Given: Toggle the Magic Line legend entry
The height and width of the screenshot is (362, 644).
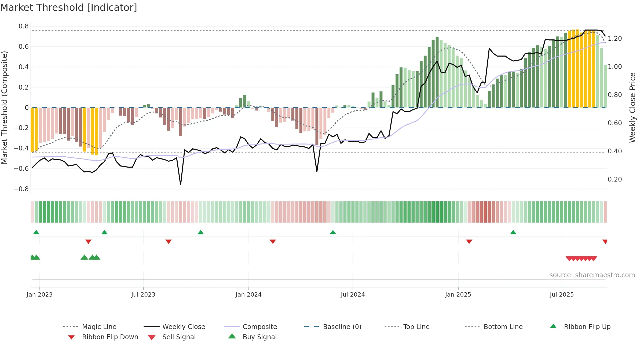Looking at the screenshot, I should [90, 327].
